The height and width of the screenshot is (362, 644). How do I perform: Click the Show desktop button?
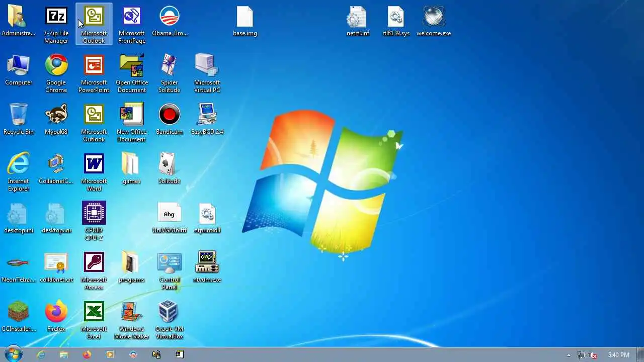(640, 354)
